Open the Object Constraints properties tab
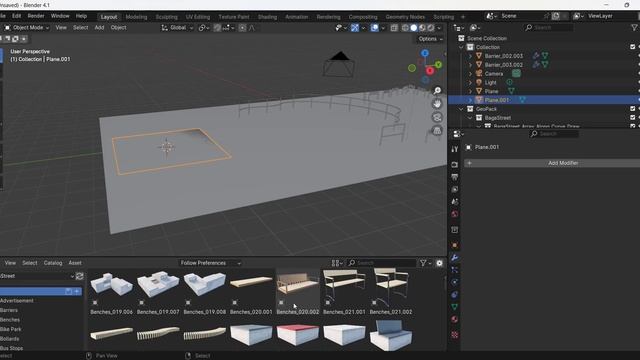This screenshot has width=640, height=360. click(x=454, y=294)
